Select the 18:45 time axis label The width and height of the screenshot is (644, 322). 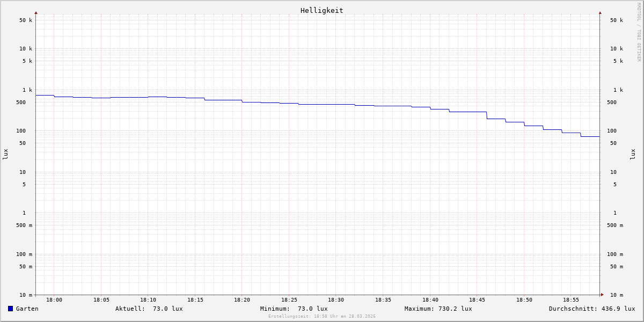477,300
